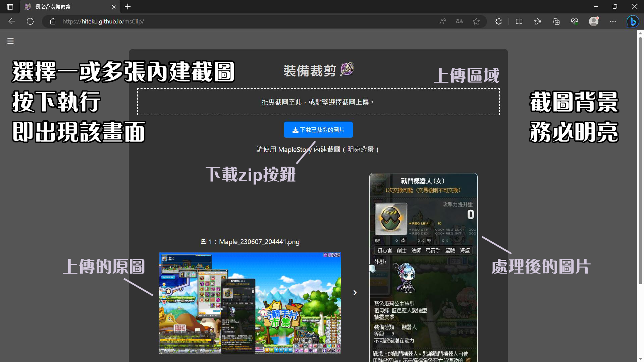Open the Bing Copilot sidebar icon
Viewport: 644px width, 362px height.
pyautogui.click(x=633, y=21)
